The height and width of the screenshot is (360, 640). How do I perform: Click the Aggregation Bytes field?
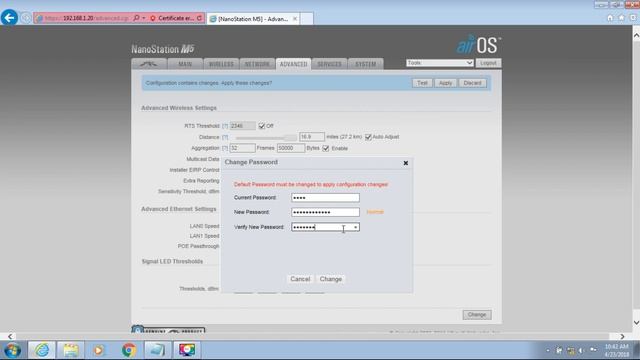point(291,148)
